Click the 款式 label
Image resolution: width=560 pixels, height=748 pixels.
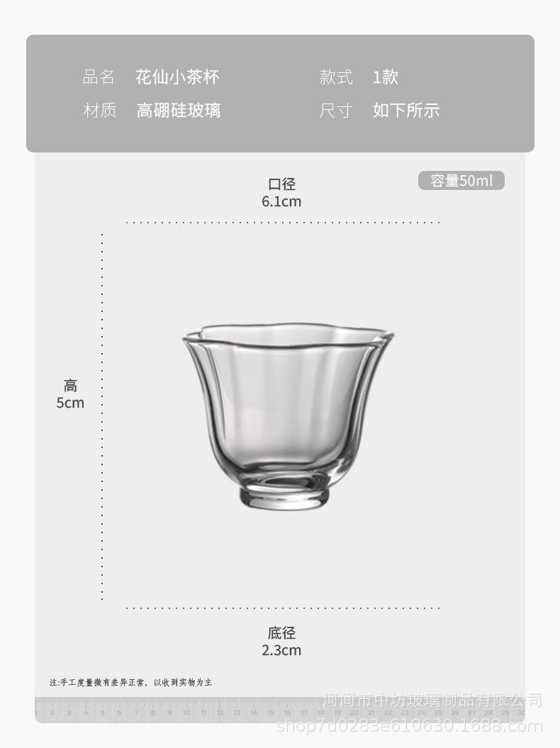pyautogui.click(x=336, y=77)
